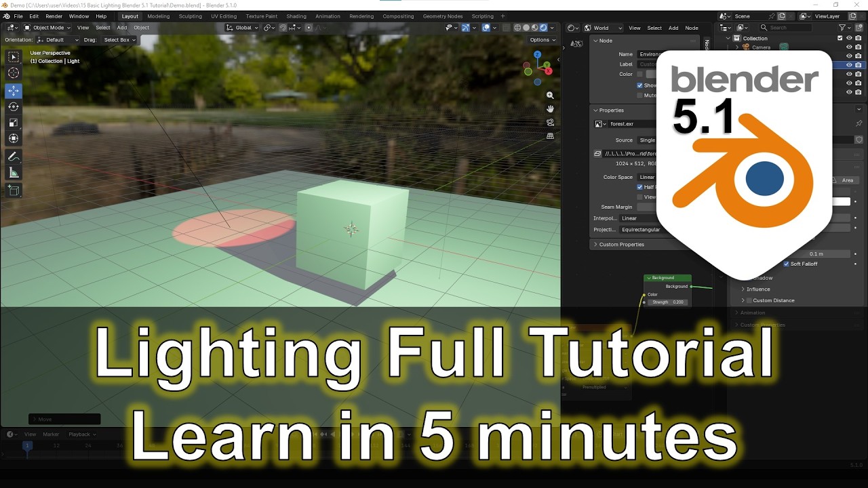Click the properties pin icon
The height and width of the screenshot is (488, 868).
coord(859,123)
